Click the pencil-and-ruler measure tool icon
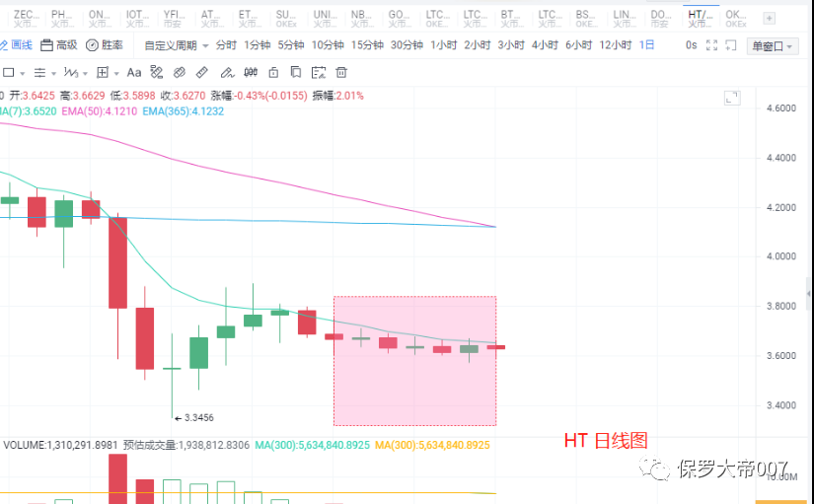This screenshot has height=504, width=814. click(x=157, y=73)
